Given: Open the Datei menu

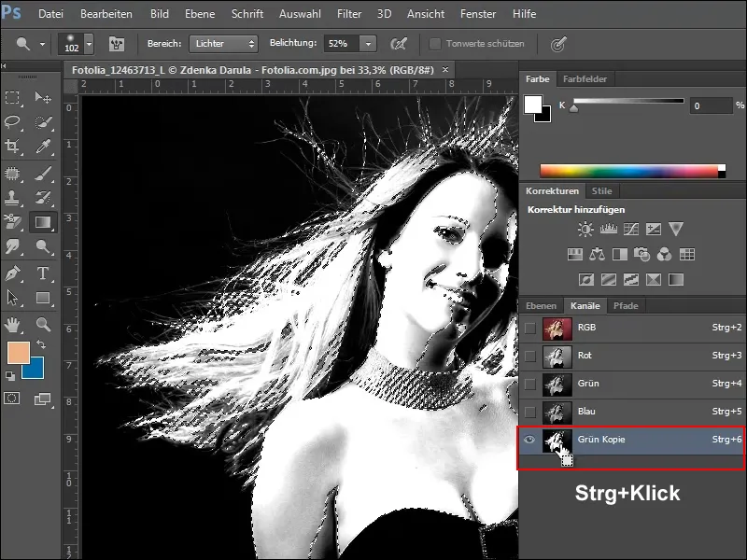Looking at the screenshot, I should click(x=50, y=14).
